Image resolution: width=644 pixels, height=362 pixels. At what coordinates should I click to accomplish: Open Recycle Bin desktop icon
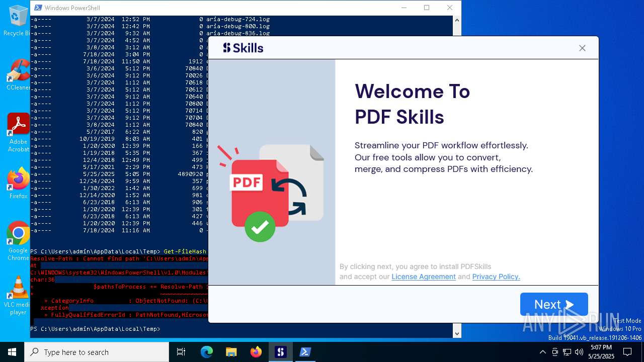(x=18, y=21)
